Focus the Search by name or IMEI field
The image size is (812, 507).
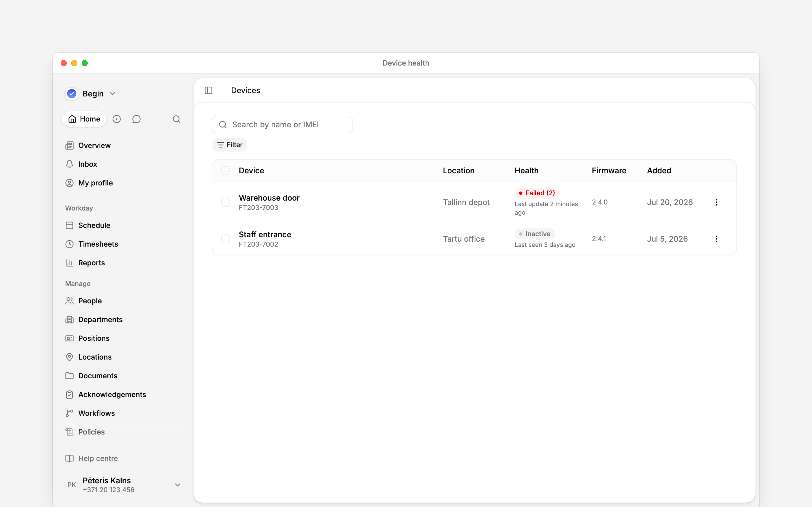[282, 125]
